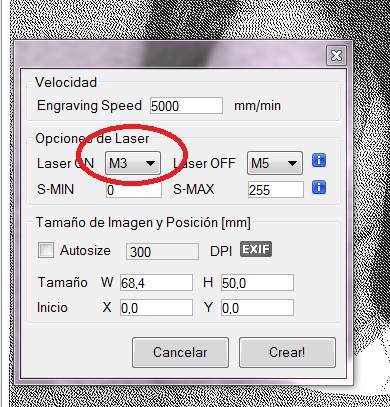Click the width W field showing 68,4
Image resolution: width=390 pixels, height=407 pixels.
pos(156,283)
